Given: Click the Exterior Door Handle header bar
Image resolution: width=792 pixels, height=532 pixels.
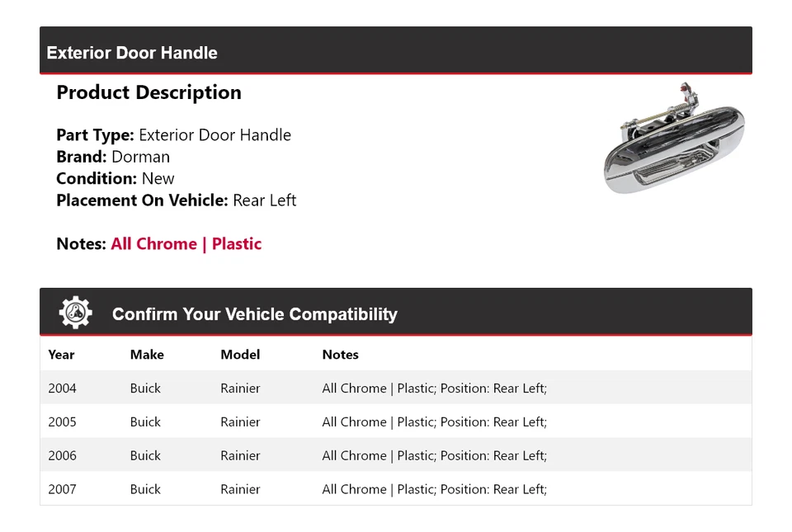Looking at the screenshot, I should 395,51.
